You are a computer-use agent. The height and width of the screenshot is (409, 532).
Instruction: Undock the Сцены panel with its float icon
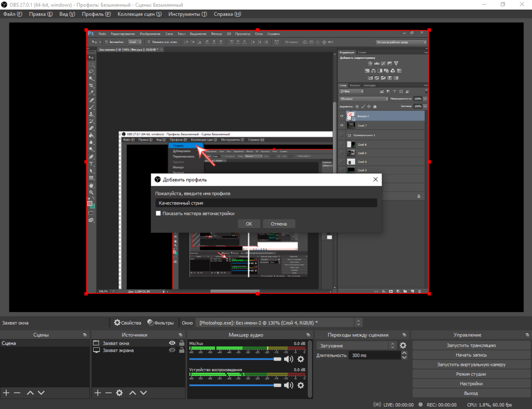(85, 335)
